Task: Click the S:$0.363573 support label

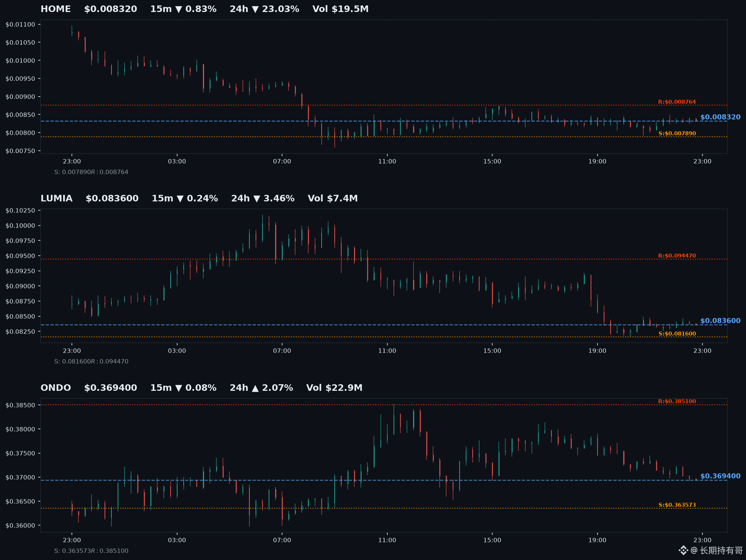Action: coord(677,505)
